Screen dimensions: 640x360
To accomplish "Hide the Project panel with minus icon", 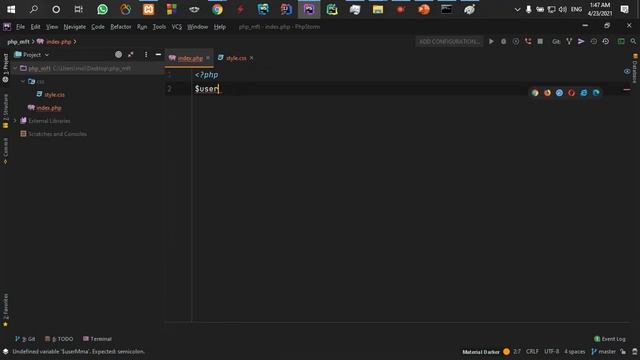I will coord(158,54).
